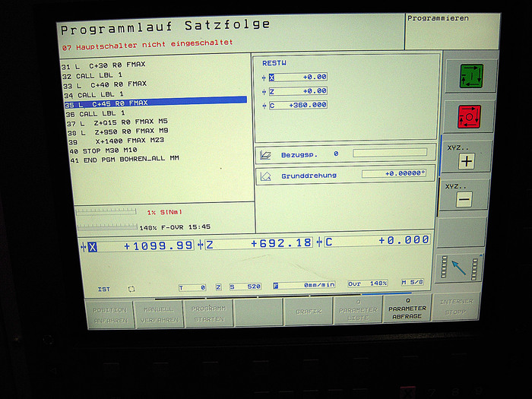The height and width of the screenshot is (399, 532).
Task: Click the feed rate F icon
Action: (276, 286)
